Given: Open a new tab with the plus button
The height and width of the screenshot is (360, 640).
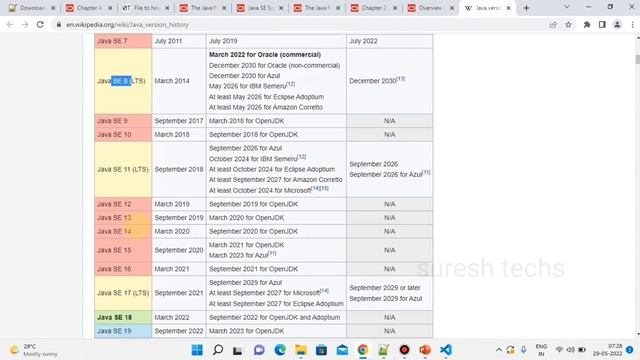Looking at the screenshot, I should [526, 8].
